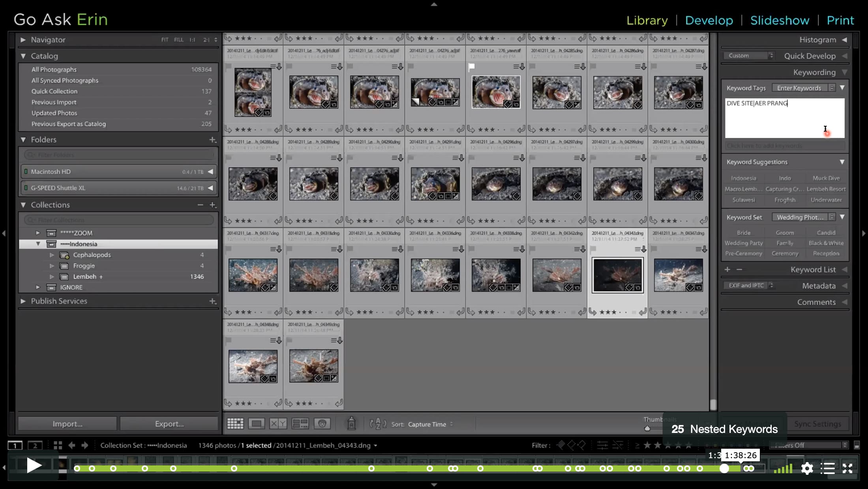Click Sync Settings button
This screenshot has width=868, height=489.
pyautogui.click(x=817, y=424)
